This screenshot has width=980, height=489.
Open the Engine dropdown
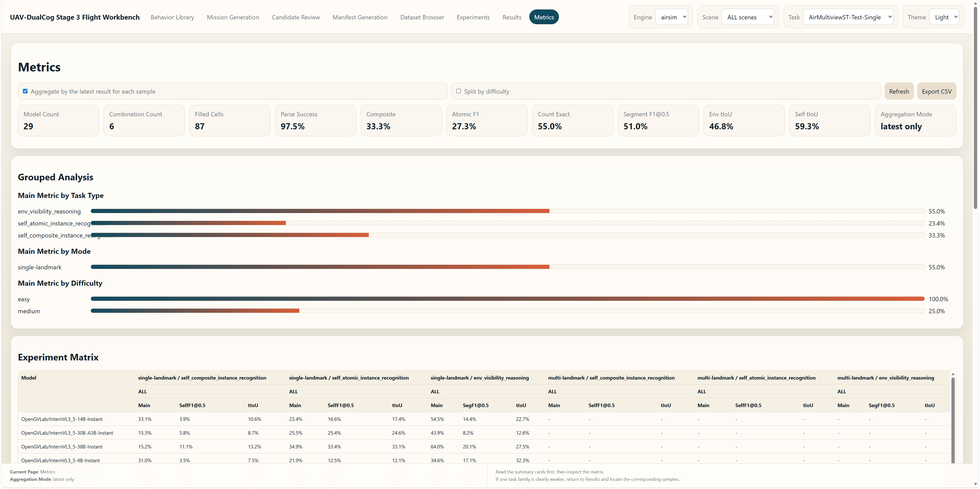[x=672, y=17]
